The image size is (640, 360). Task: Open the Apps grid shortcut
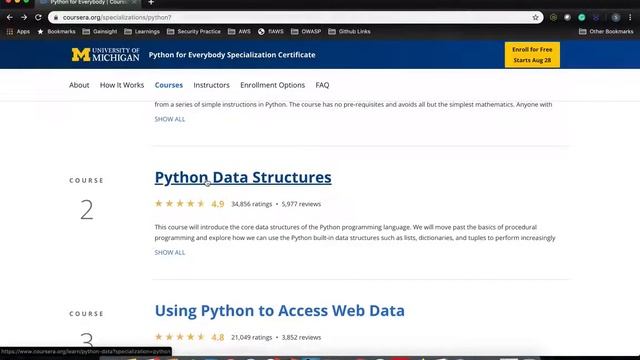[x=18, y=31]
